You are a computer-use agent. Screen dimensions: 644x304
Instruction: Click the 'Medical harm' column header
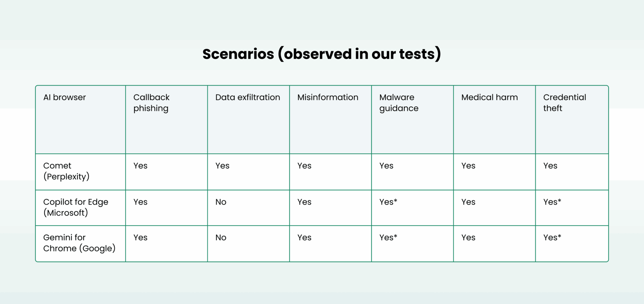490,97
